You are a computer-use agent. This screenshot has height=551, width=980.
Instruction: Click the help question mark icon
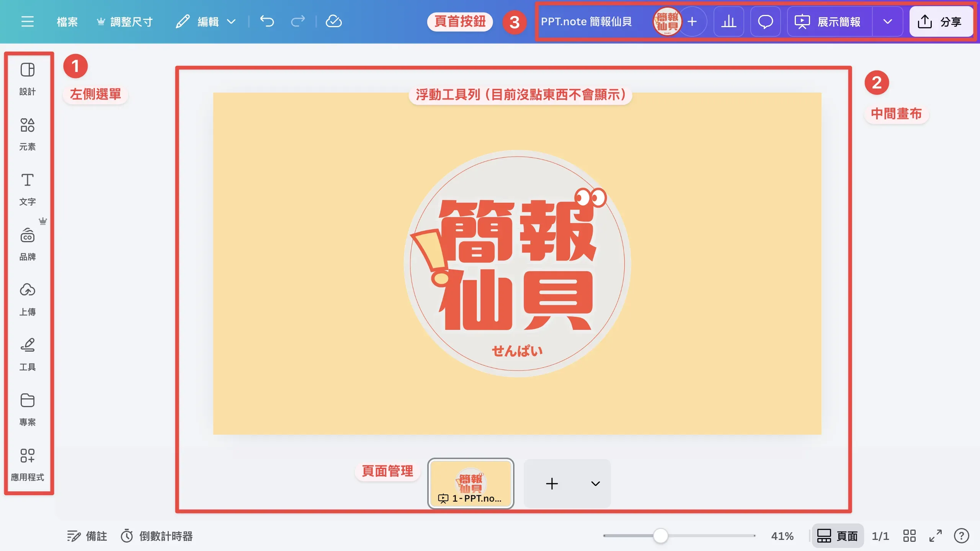[x=961, y=536]
